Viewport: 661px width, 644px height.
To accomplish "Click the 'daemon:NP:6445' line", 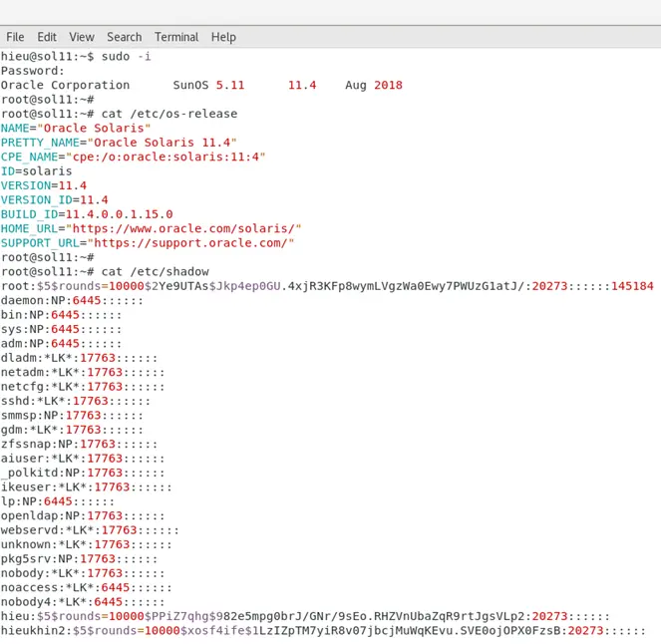I will [72, 300].
